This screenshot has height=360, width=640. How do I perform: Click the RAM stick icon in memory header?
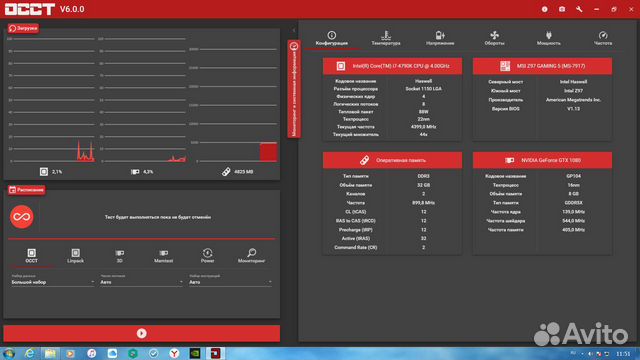(364, 160)
